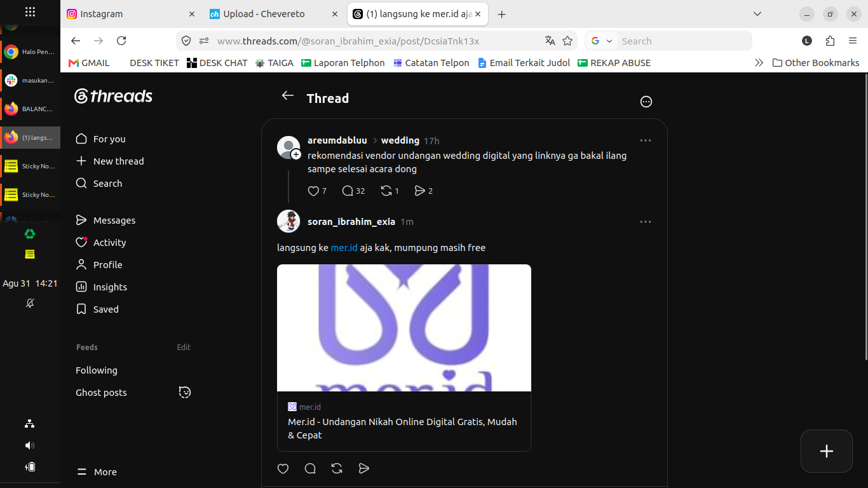Open Ghost posts timer icon in Feeds

[185, 392]
